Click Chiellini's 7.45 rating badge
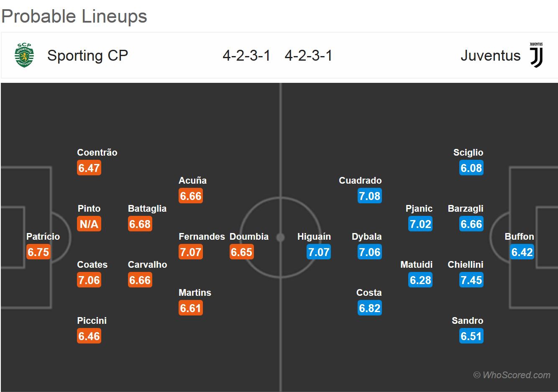The image size is (558, 392). pyautogui.click(x=471, y=280)
